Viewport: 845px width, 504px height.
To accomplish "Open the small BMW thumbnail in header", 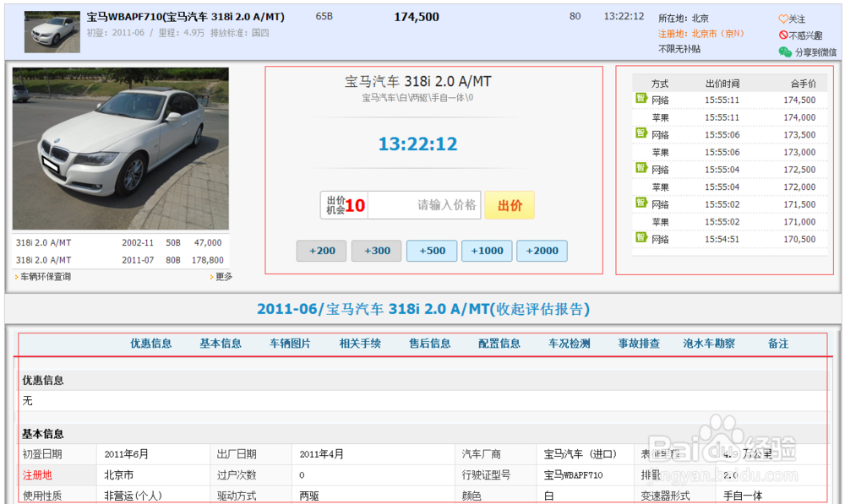I will [52, 32].
